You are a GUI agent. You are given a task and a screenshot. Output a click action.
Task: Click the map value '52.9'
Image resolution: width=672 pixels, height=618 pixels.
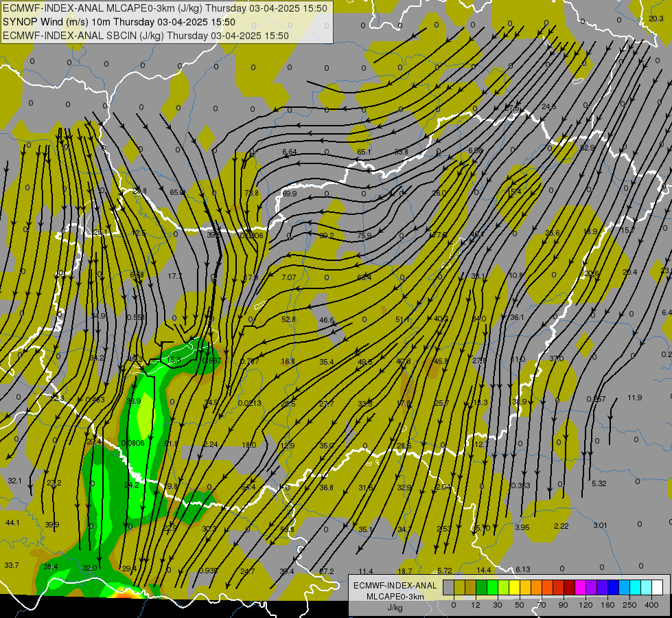coord(587,148)
